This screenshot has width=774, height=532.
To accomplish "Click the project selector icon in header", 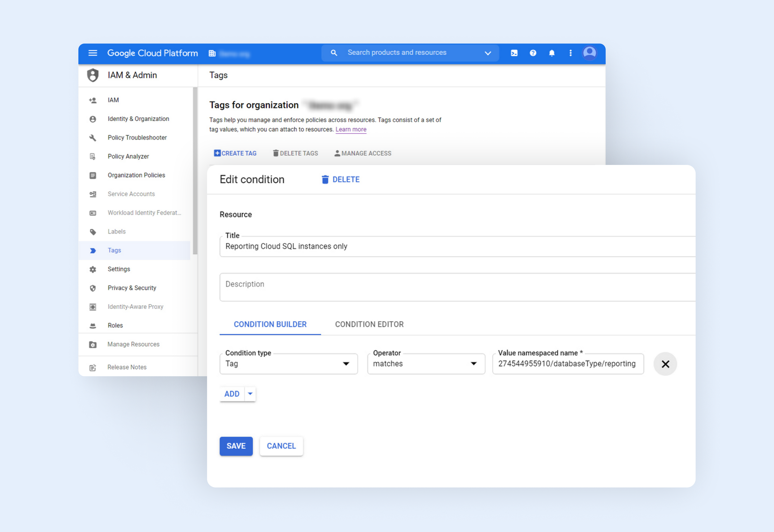I will click(x=212, y=53).
